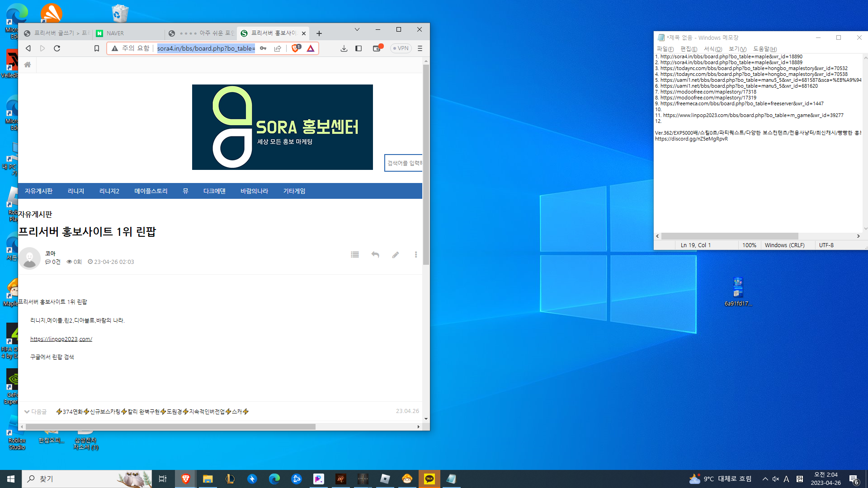Image resolution: width=868 pixels, height=488 pixels.
Task: Open the 바람의나라 navigation item
Action: click(255, 191)
